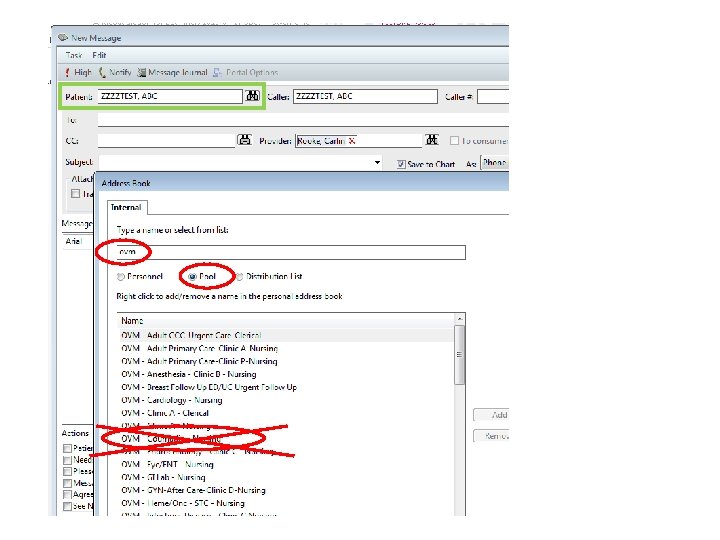The height and width of the screenshot is (540, 720).
Task: Click the address book icon beside CC
Action: [x=244, y=140]
